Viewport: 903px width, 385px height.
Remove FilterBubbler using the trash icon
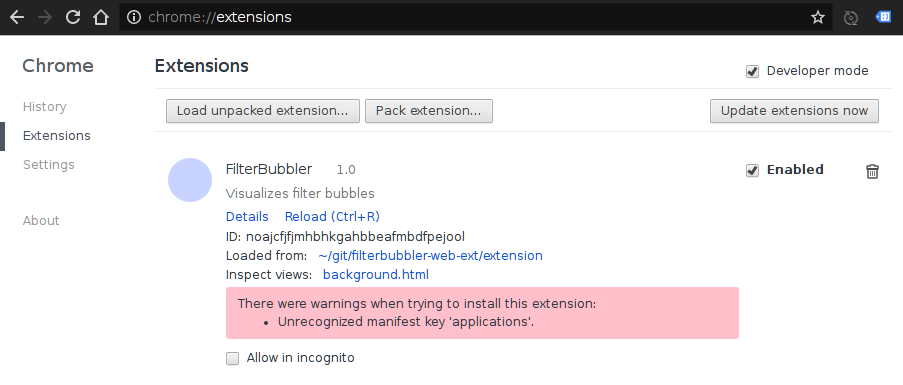pos(872,171)
